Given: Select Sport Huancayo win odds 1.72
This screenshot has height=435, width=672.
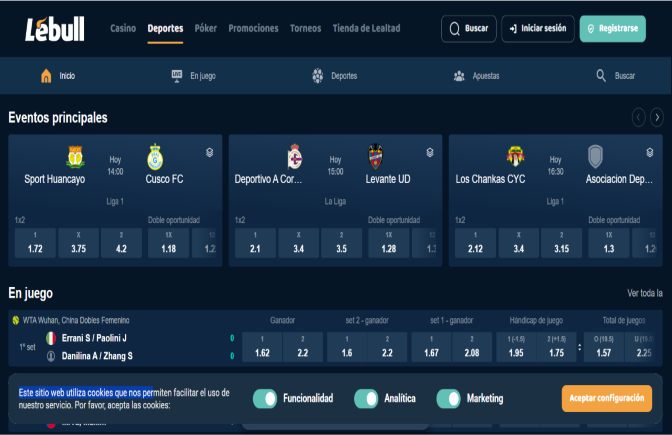Looking at the screenshot, I should click(x=35, y=243).
